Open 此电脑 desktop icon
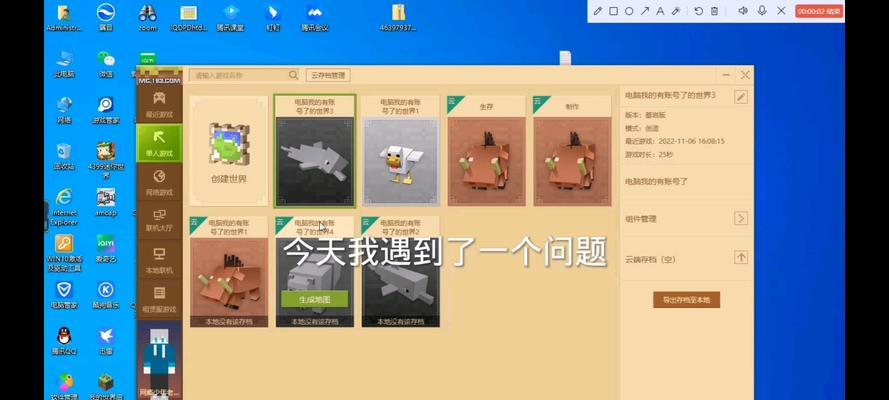This screenshot has height=400, width=889. pos(64,64)
